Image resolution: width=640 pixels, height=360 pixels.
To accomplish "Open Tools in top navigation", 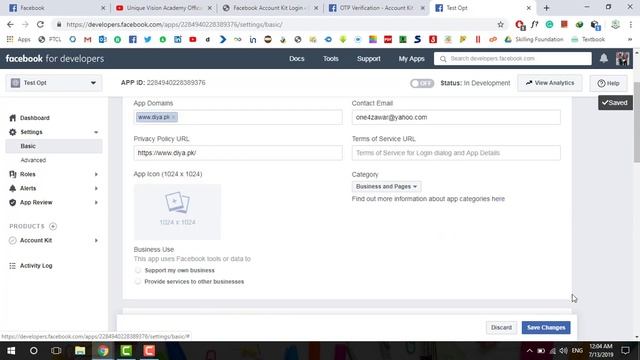I will 331,59.
